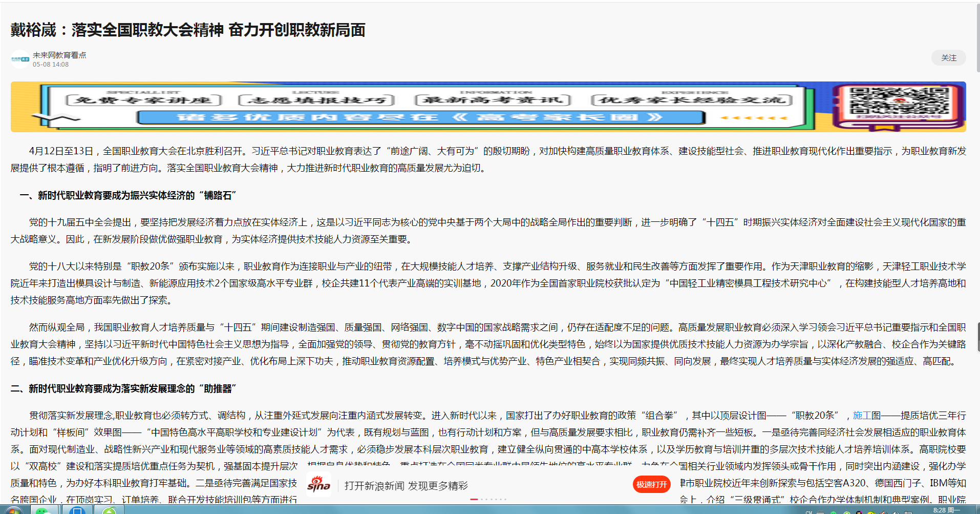This screenshot has width=980, height=514.
Task: Click the QR code in the banner
Action: [x=899, y=102]
